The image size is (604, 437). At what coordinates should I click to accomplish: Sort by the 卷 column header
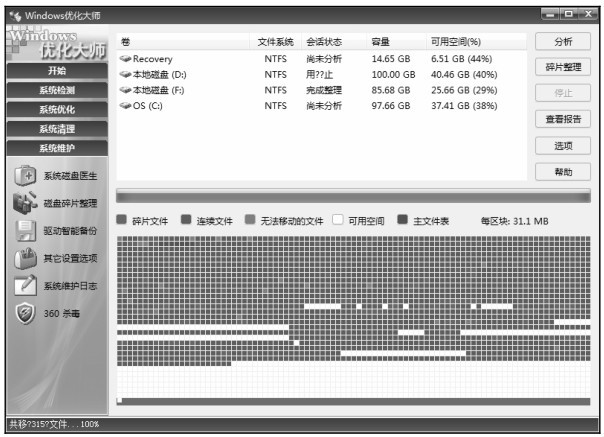click(183, 42)
